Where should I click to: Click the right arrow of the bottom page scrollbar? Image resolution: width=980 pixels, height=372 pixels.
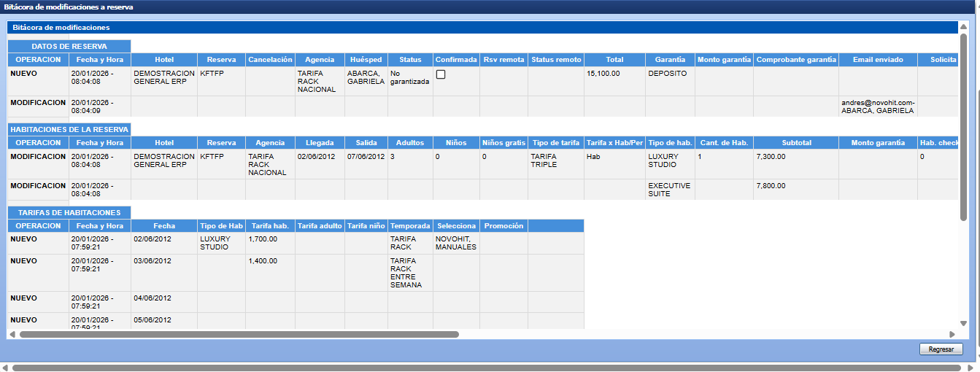point(975,368)
